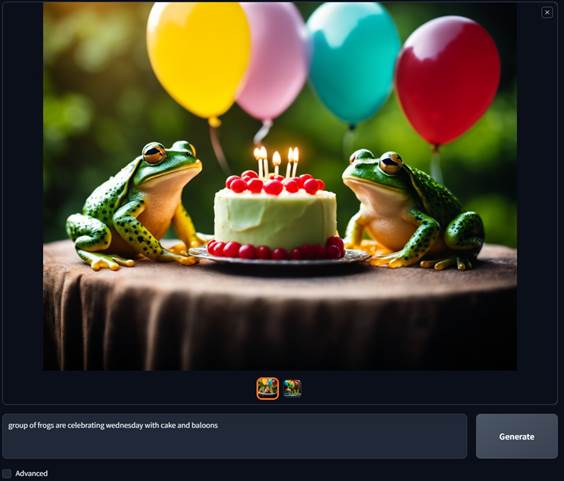Click the red balloon in the image
Screen dimensions: 564x481
(x=448, y=81)
